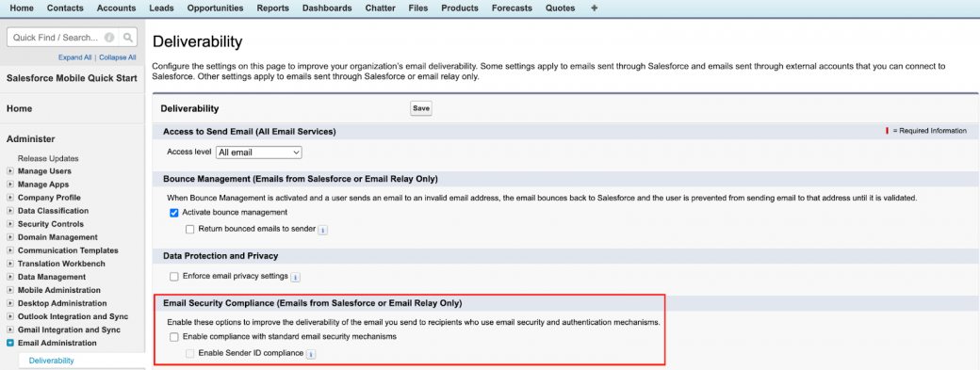
Task: Go to the Contacts tab
Action: pos(66,8)
